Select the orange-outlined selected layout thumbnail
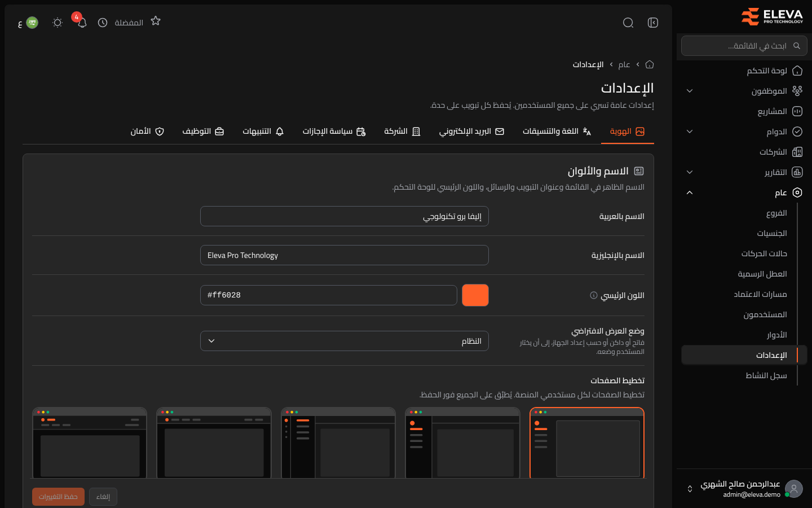Image resolution: width=812 pixels, height=508 pixels. [587, 443]
